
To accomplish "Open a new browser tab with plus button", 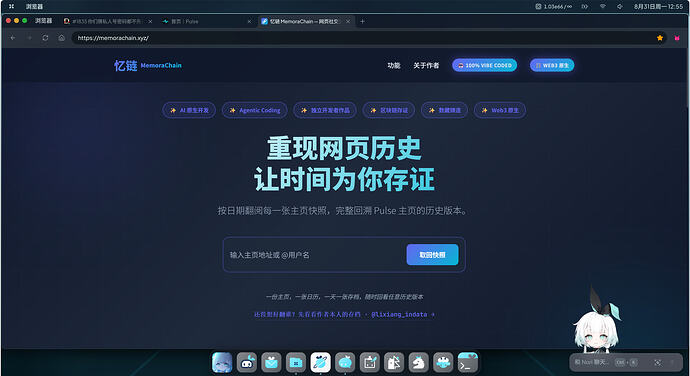I will pos(362,21).
